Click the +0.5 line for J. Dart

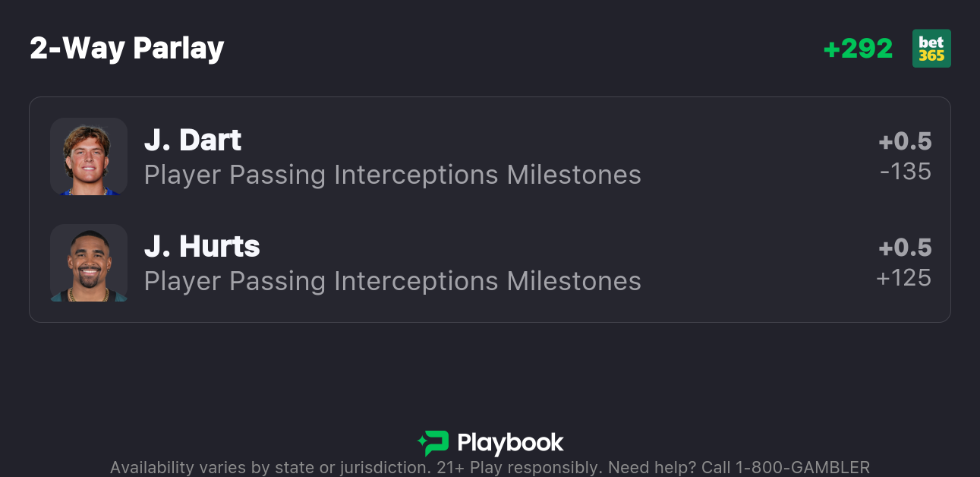click(905, 141)
